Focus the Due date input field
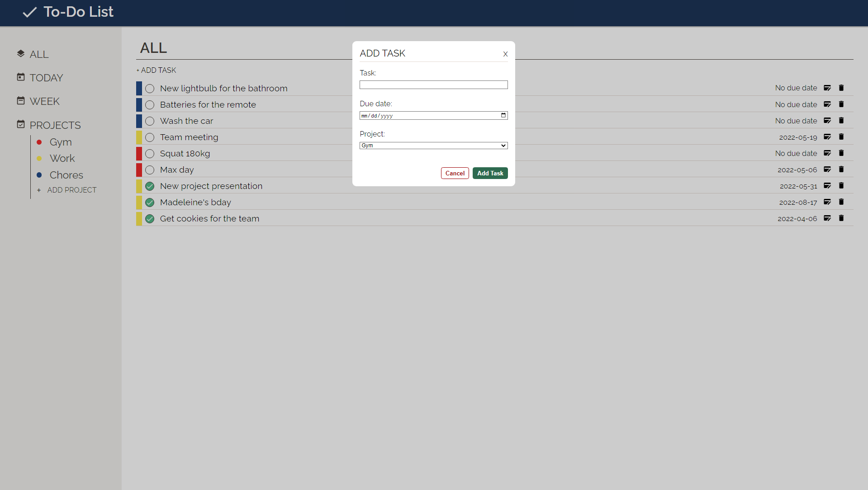The image size is (868, 490). (x=433, y=116)
